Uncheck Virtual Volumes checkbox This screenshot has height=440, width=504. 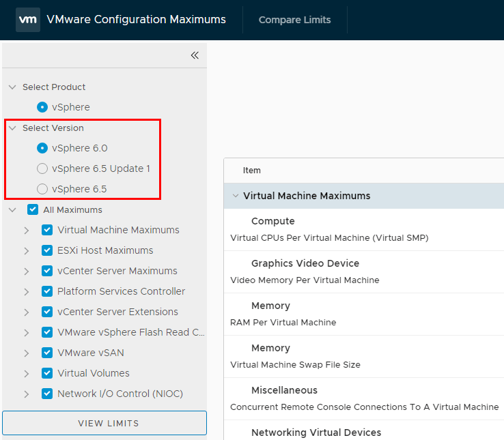(47, 373)
